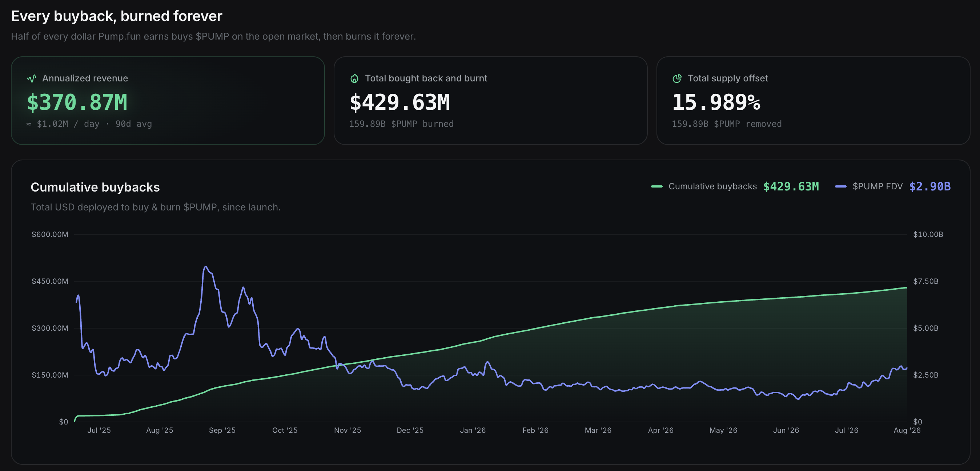This screenshot has height=471, width=980.
Task: Click the Jan '26 x-axis label
Action: coord(473,430)
